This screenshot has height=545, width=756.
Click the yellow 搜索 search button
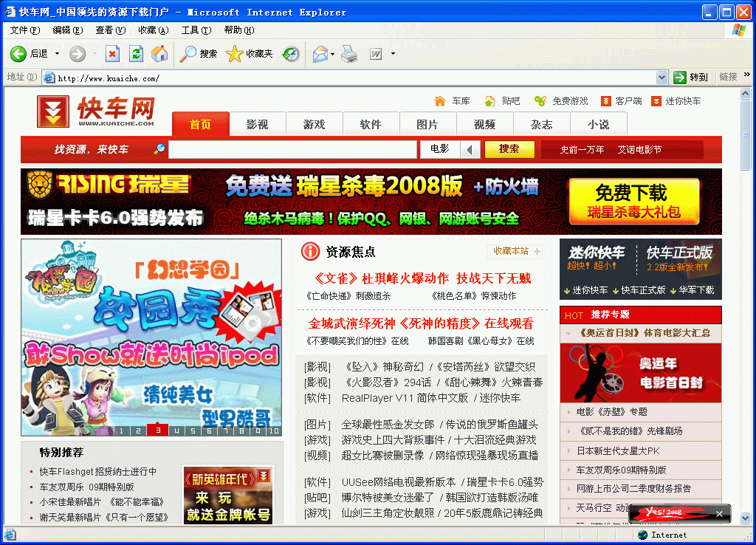click(x=509, y=149)
